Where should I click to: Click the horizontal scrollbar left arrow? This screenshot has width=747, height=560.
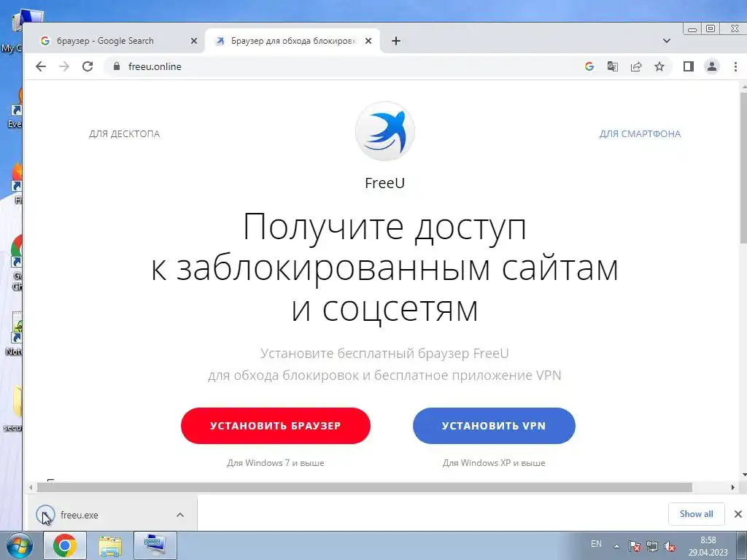[x=31, y=487]
